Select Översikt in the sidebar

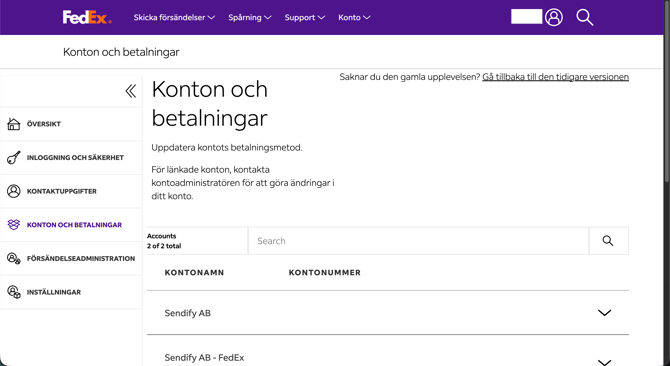click(x=71, y=124)
